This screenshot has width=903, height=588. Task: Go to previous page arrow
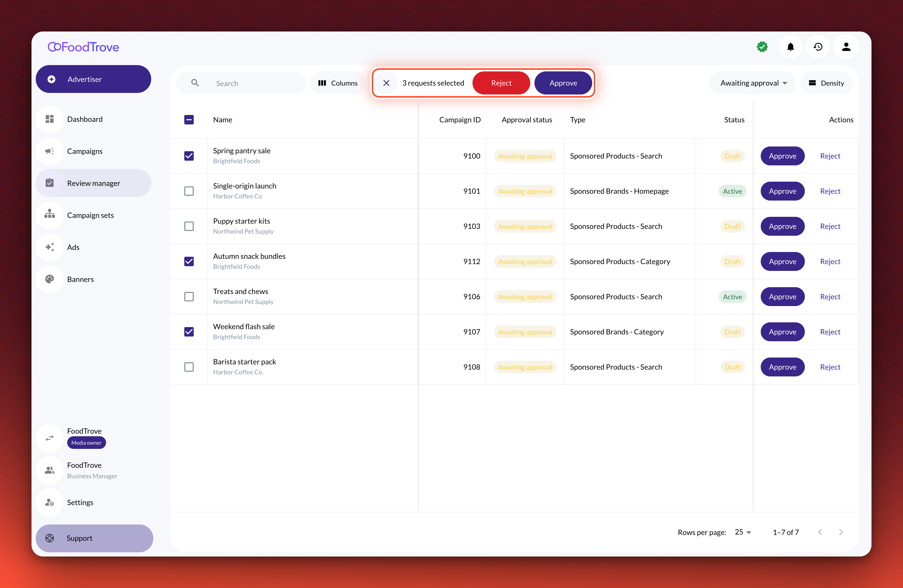point(820,532)
